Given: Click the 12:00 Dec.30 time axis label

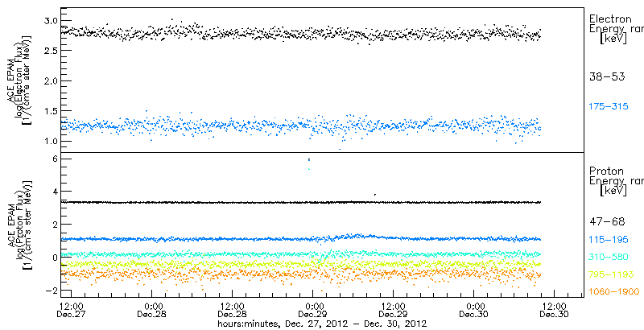Looking at the screenshot, I should click(555, 310).
